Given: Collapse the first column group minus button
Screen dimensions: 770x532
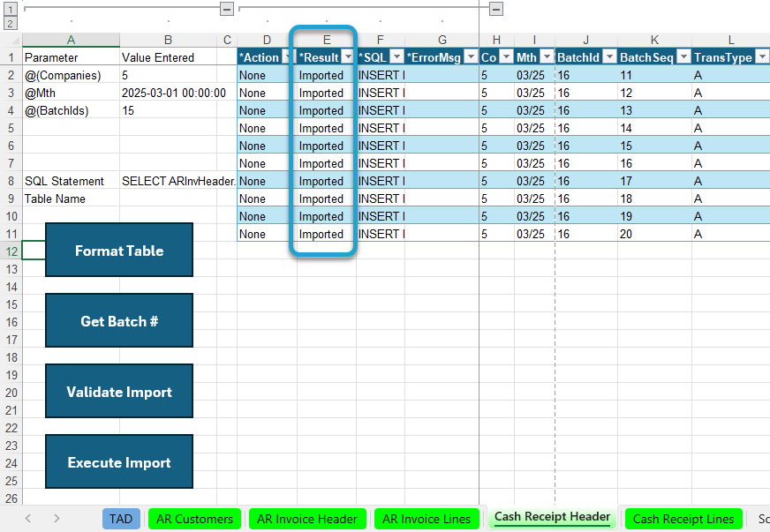Looking at the screenshot, I should 226,8.
